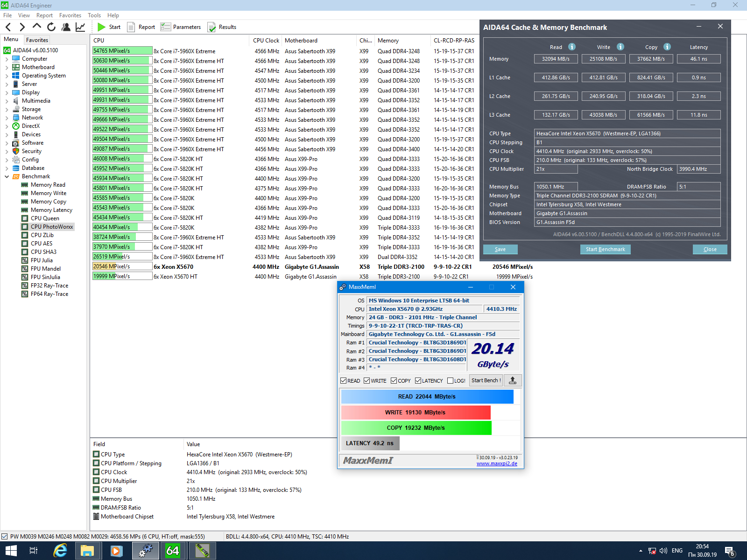Open the www.maxxpi2.de link

click(497, 463)
